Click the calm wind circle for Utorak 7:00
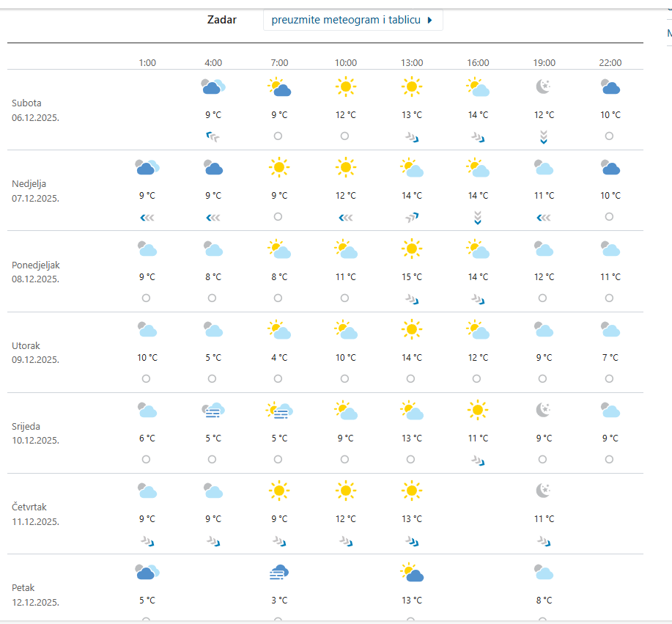 point(278,378)
